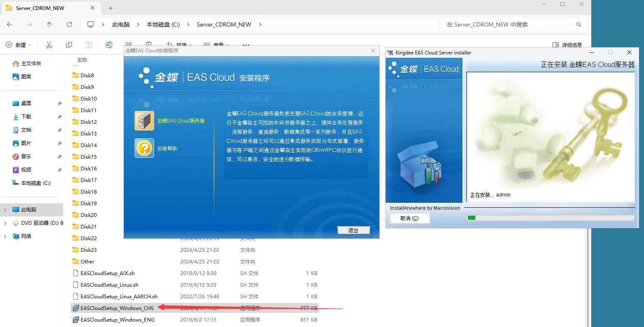
Task: Select the Disk12 folder
Action: (84, 122)
